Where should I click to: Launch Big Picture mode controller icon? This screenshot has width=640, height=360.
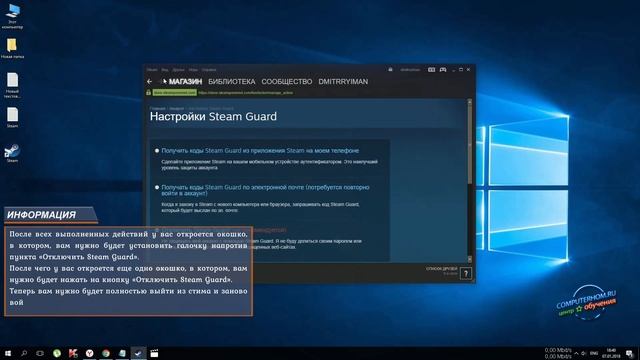pos(443,70)
